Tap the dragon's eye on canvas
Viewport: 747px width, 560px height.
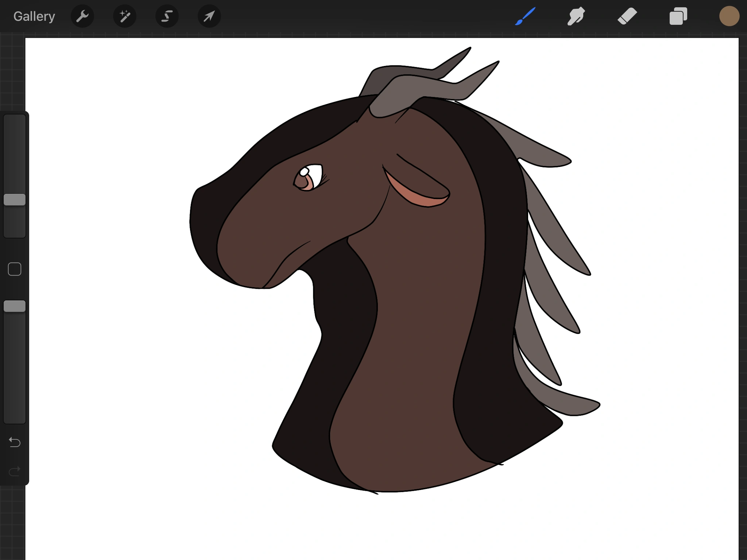(x=308, y=178)
